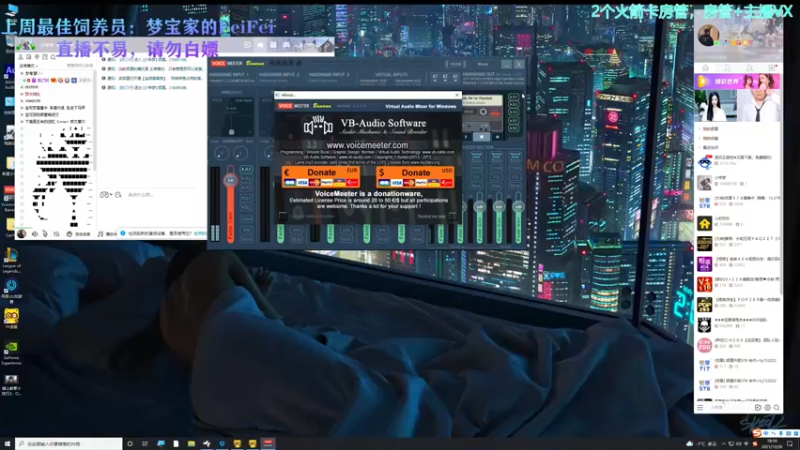Check the 'Remind me later' box
The width and height of the screenshot is (800, 450).
(x=452, y=216)
